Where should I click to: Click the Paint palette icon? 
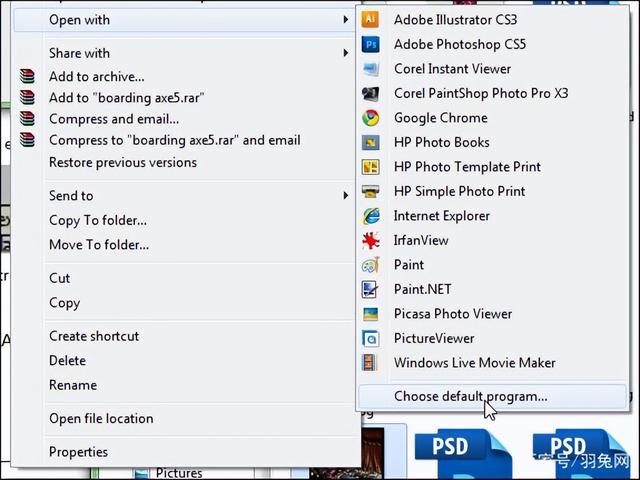point(370,265)
